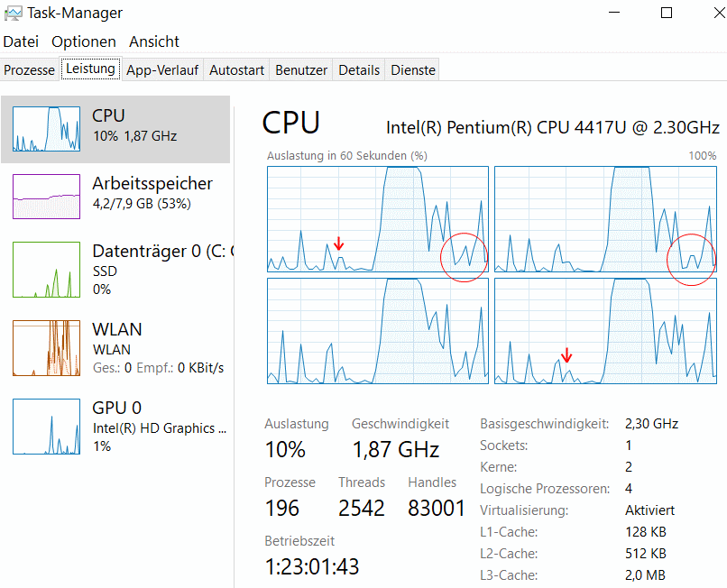Open the Arbeitsspeicher memory graph thumbnail
Image resolution: width=727 pixels, height=588 pixels.
pos(46,197)
